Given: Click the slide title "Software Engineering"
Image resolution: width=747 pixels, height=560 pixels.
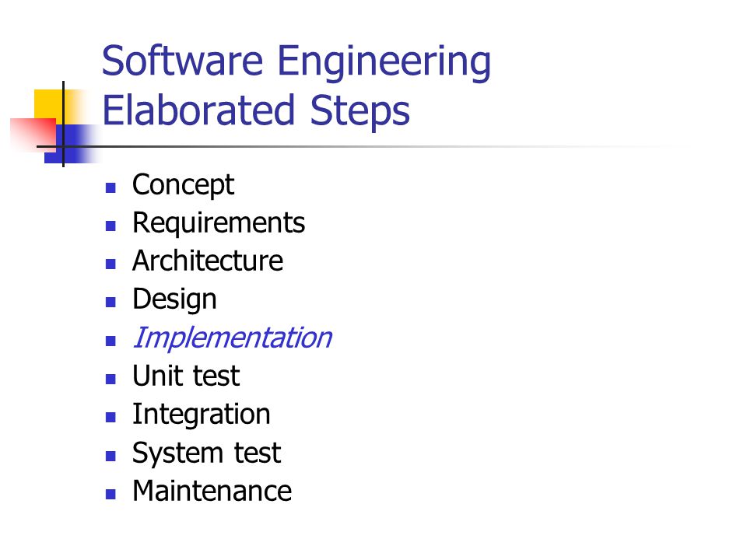Looking at the screenshot, I should click(x=296, y=62).
